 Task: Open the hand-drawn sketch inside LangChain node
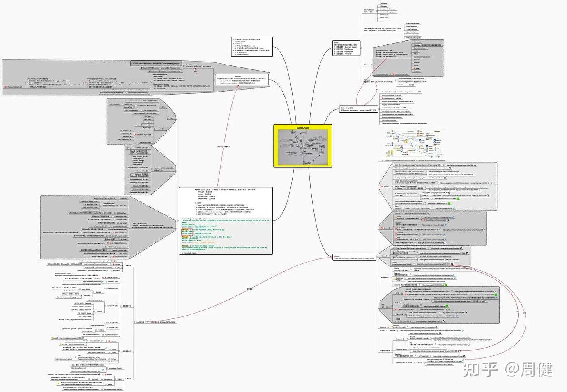coord(303,147)
